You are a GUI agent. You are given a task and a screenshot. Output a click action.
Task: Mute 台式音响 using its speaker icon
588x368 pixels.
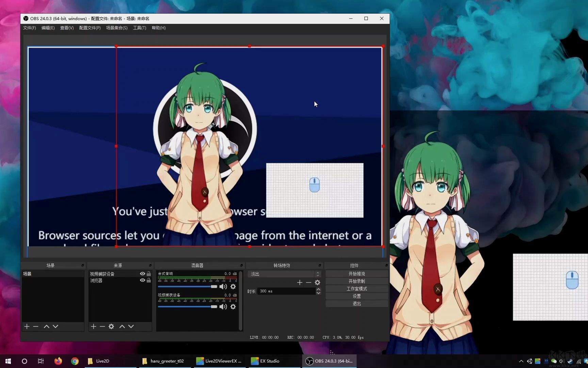pyautogui.click(x=224, y=287)
